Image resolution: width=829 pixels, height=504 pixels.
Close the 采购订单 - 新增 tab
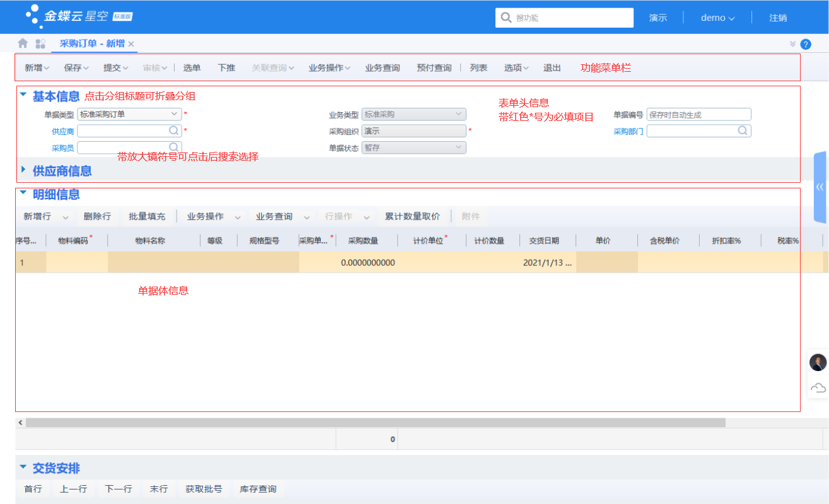pos(131,44)
